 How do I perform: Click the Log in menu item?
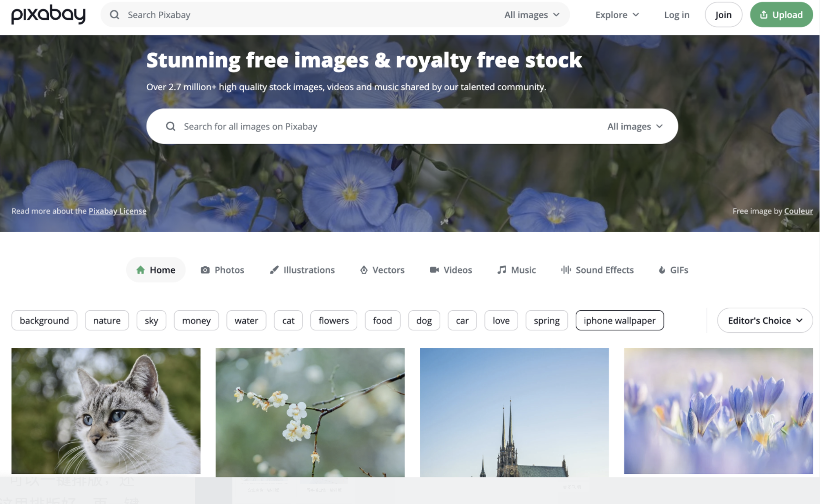pos(676,15)
